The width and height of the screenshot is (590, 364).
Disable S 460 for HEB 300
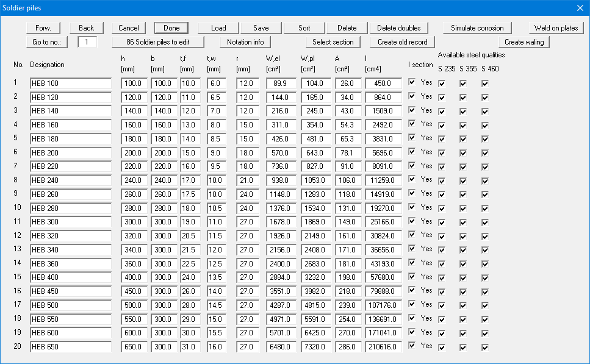(x=485, y=222)
